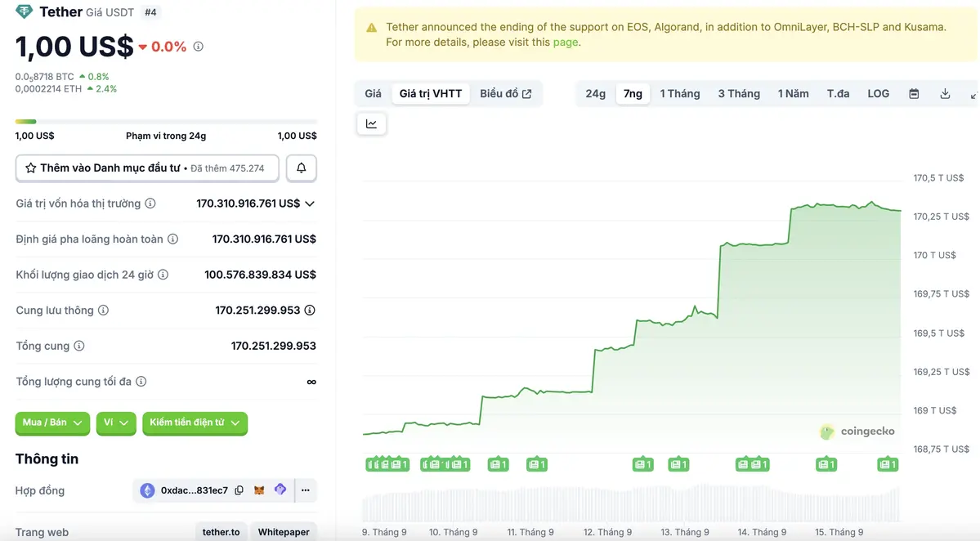Screen dimensions: 980x541
Task: Click the info icon beside Cung lưu thông
Action: pos(103,311)
